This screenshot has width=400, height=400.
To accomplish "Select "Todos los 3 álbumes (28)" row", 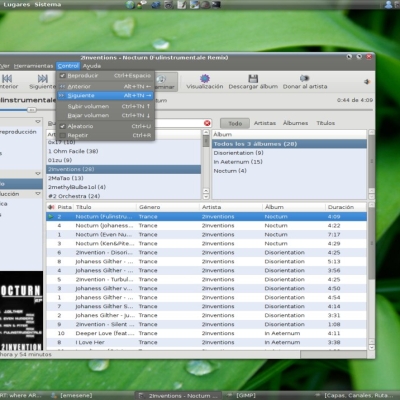I will (x=289, y=144).
